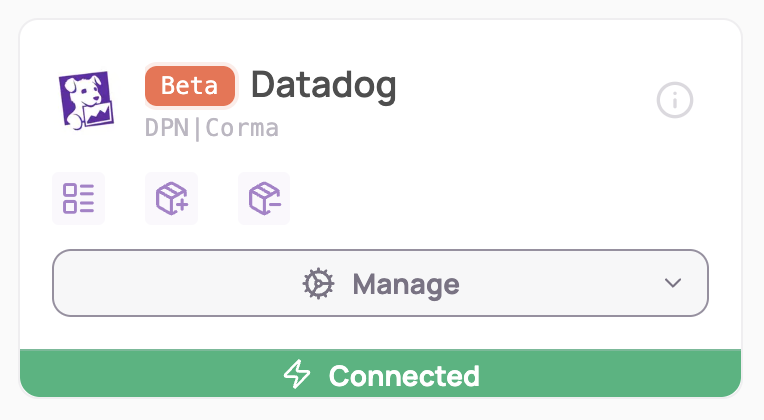
Task: Click the Manage label text
Action: coord(406,284)
